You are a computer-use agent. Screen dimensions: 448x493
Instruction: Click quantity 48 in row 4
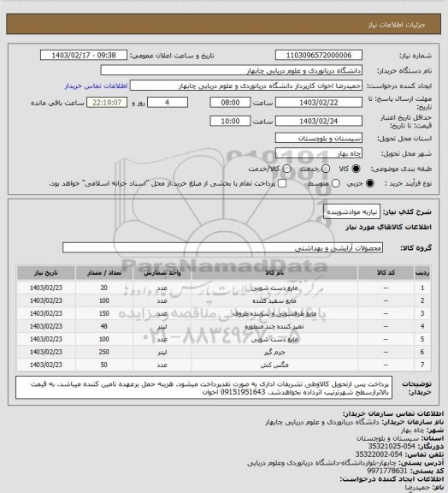click(x=104, y=326)
